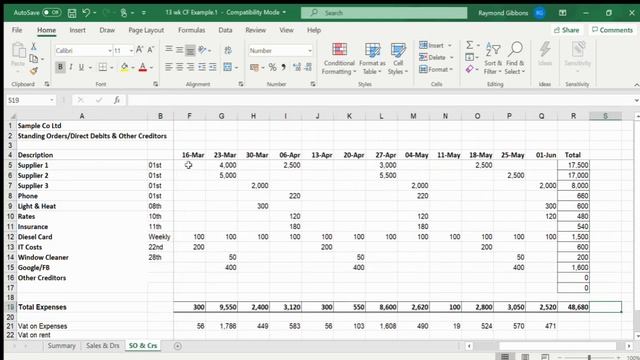Click the Orientation text angle icon

(202, 50)
